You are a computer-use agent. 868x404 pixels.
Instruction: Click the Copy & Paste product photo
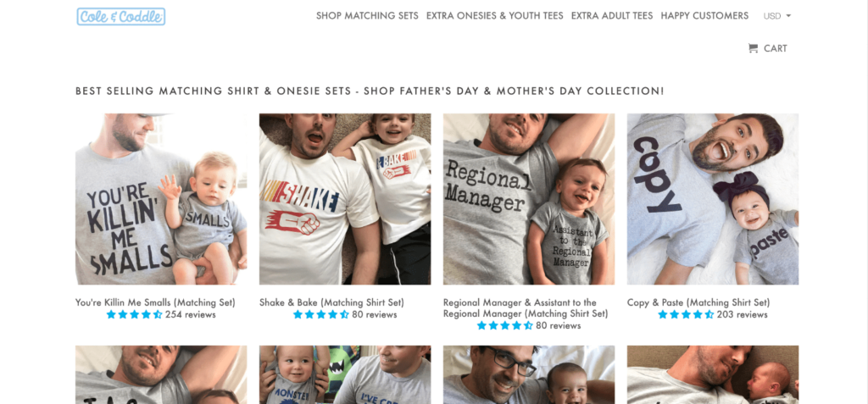click(713, 199)
